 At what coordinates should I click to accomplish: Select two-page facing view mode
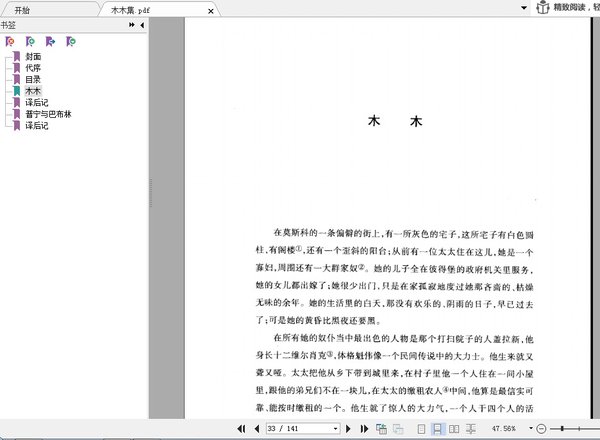pyautogui.click(x=454, y=429)
